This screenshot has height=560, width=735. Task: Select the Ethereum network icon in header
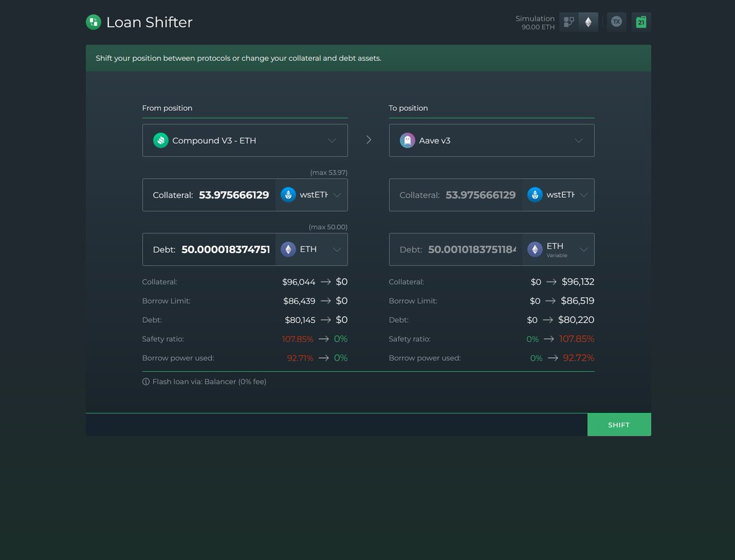pos(589,22)
